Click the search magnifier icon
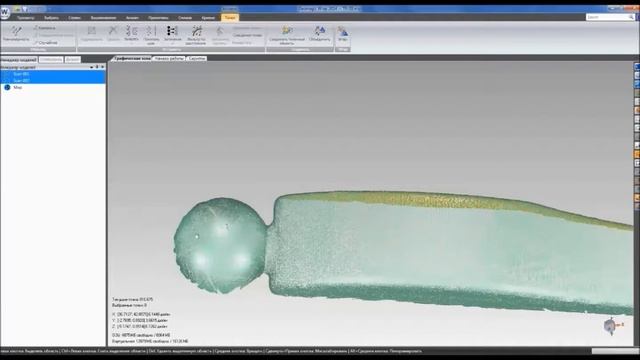 [x=631, y=17]
